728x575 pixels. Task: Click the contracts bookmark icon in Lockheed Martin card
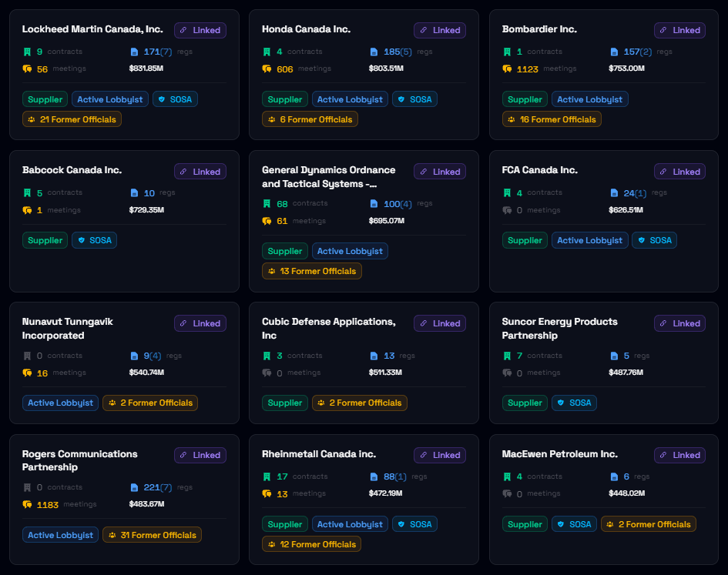[x=27, y=52]
